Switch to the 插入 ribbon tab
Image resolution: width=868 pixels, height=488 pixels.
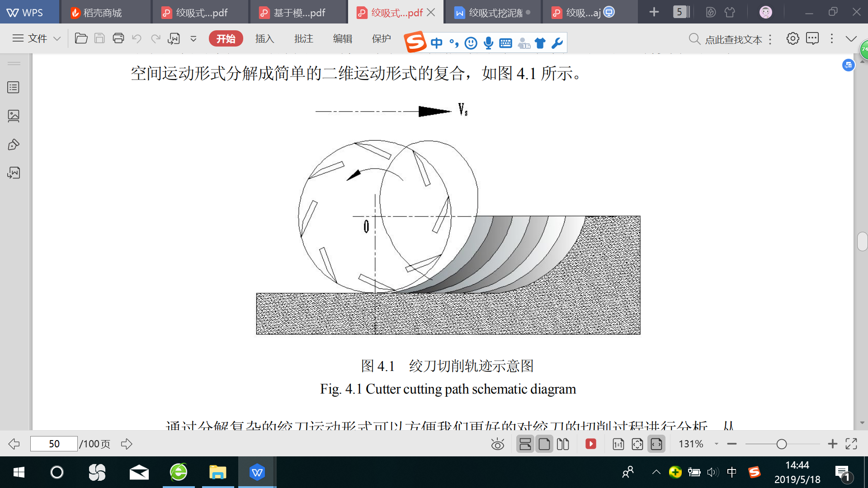(264, 38)
